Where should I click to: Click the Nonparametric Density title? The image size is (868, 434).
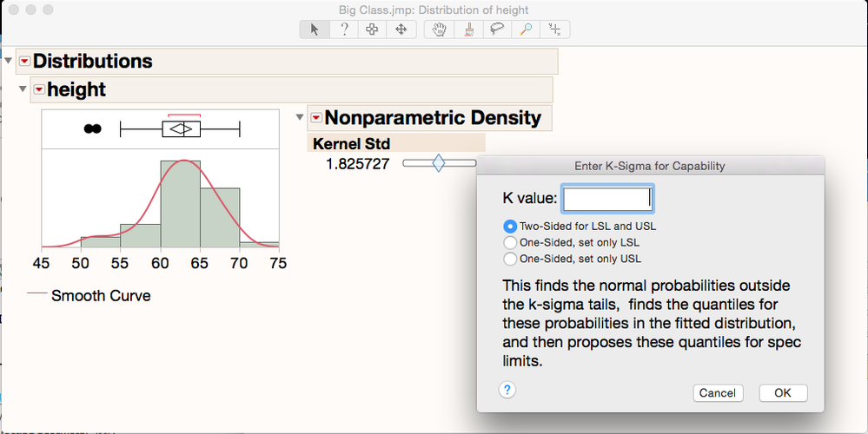[433, 118]
